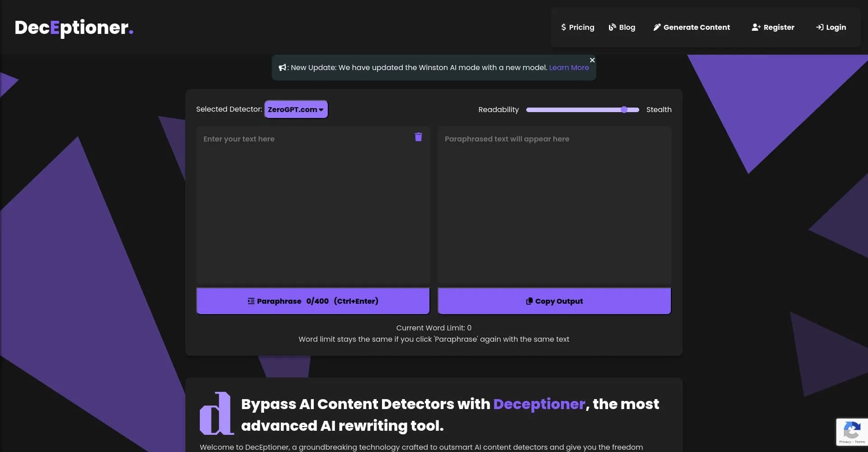Click the megaphone icon in the update banner
This screenshot has width=868, height=452.
click(282, 67)
